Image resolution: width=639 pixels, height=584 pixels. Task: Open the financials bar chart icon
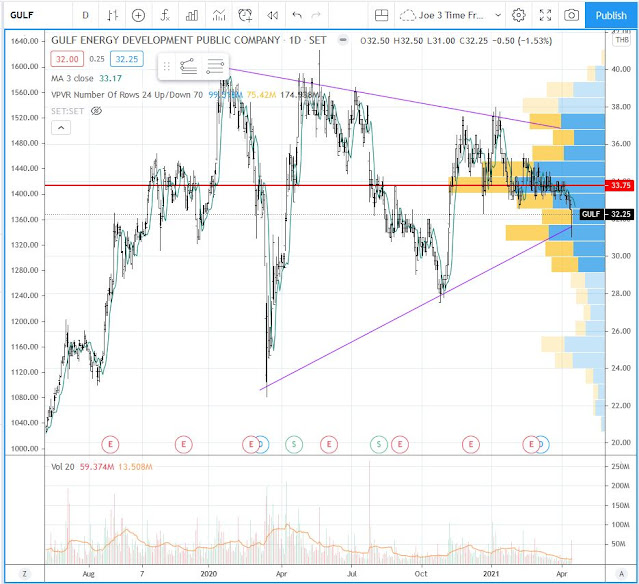click(x=192, y=15)
